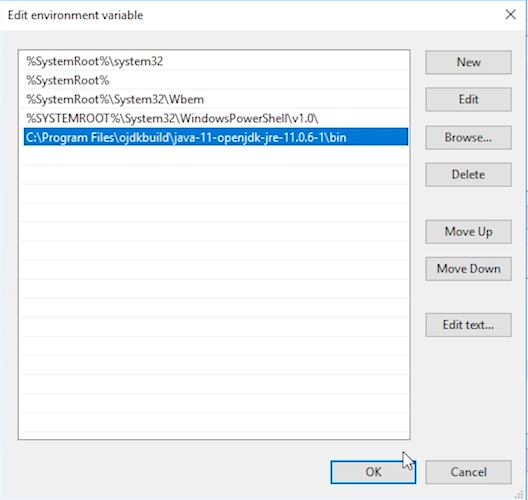Close the dialog with the X icon
This screenshot has width=528, height=500.
tap(510, 14)
